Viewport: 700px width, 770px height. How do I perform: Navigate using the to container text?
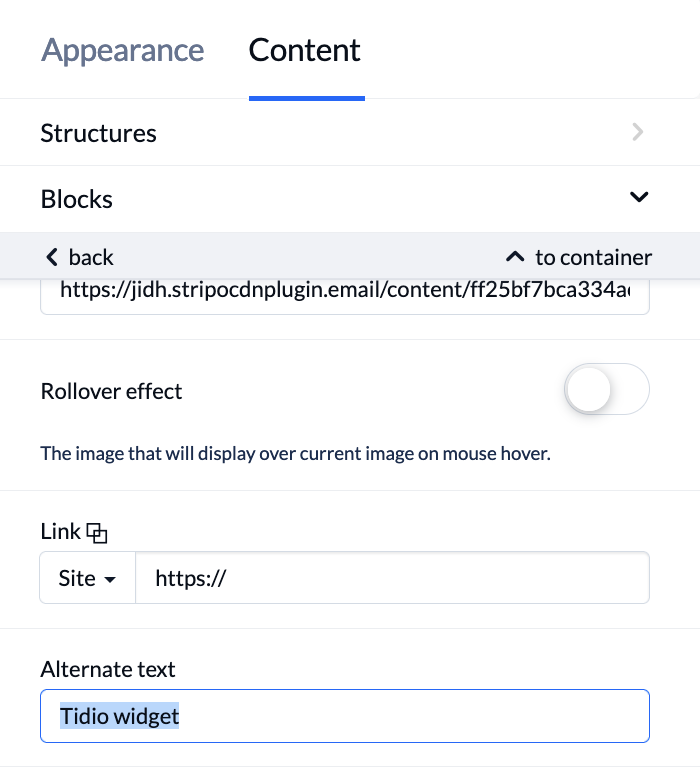pos(593,257)
